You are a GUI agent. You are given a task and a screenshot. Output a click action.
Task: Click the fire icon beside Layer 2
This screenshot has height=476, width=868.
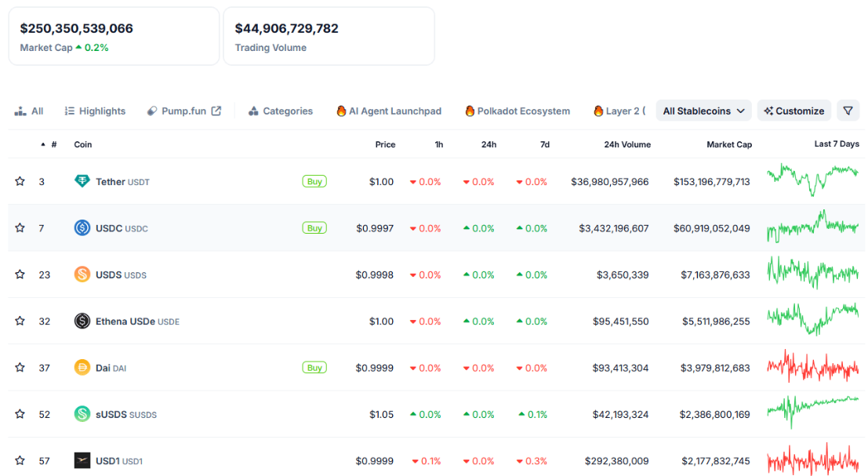[x=597, y=111]
